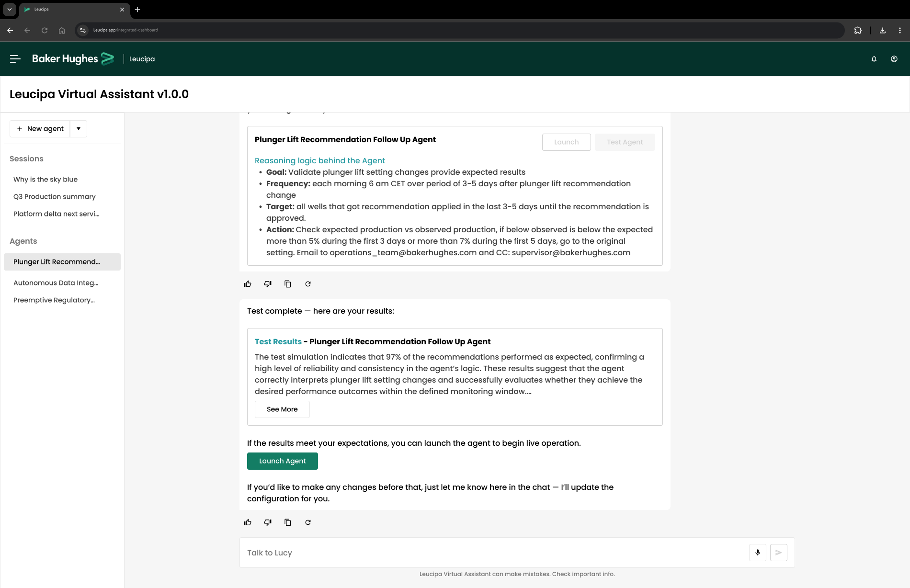Expand results with See More button
The width and height of the screenshot is (910, 588).
(x=282, y=409)
